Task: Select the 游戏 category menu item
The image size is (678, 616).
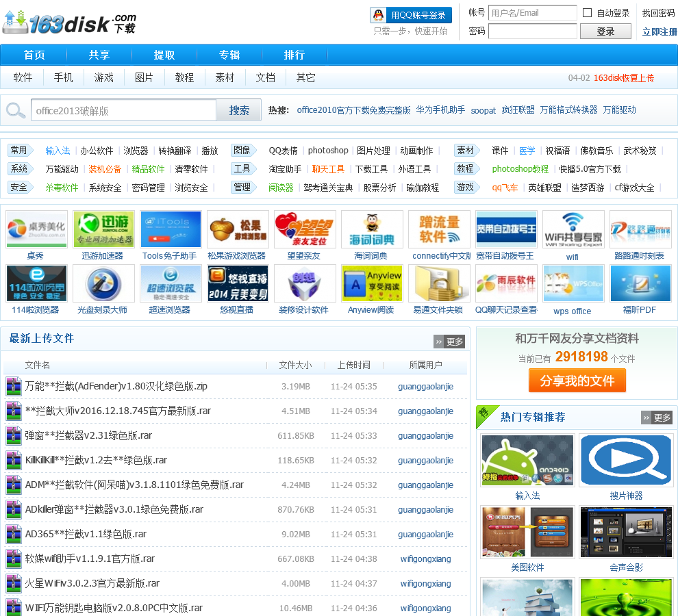Action: 104,77
